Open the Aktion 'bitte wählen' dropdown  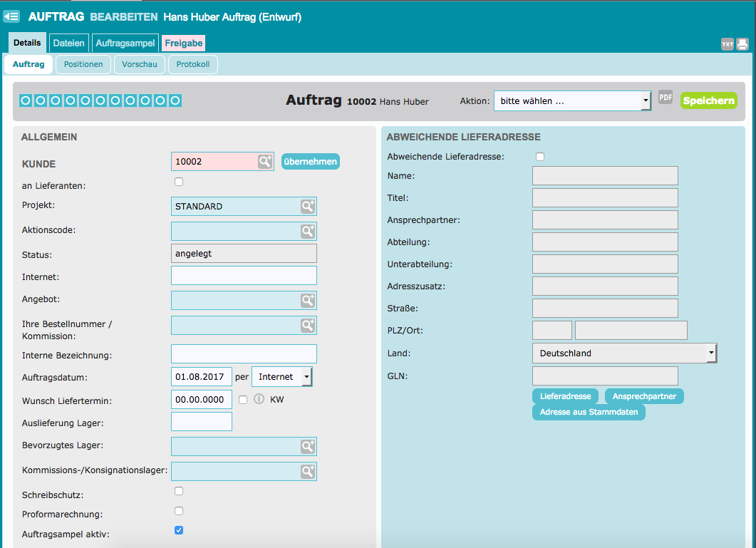click(572, 101)
